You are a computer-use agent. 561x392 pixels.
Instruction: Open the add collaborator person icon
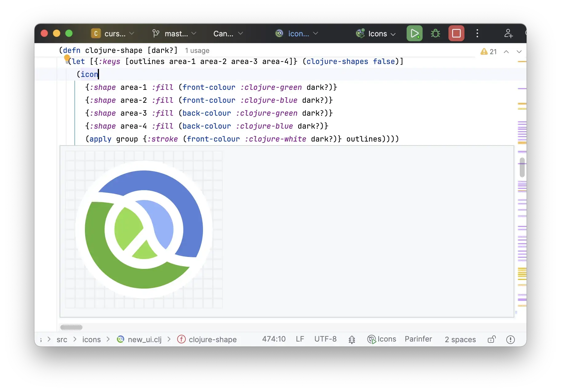508,33
